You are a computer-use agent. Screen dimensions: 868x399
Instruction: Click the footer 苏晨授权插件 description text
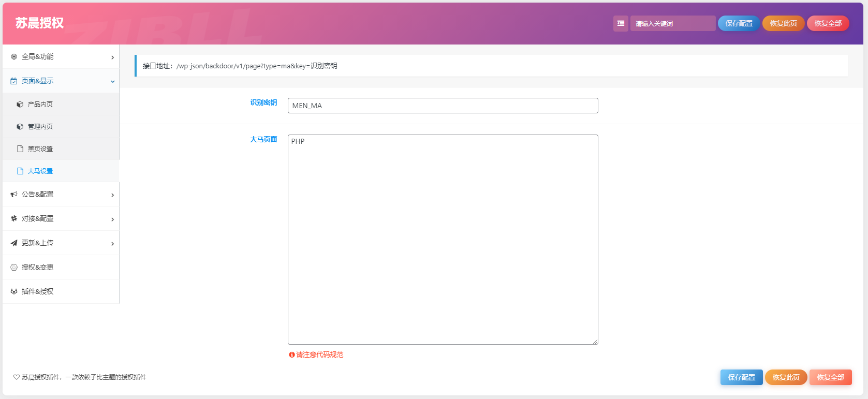(x=84, y=377)
